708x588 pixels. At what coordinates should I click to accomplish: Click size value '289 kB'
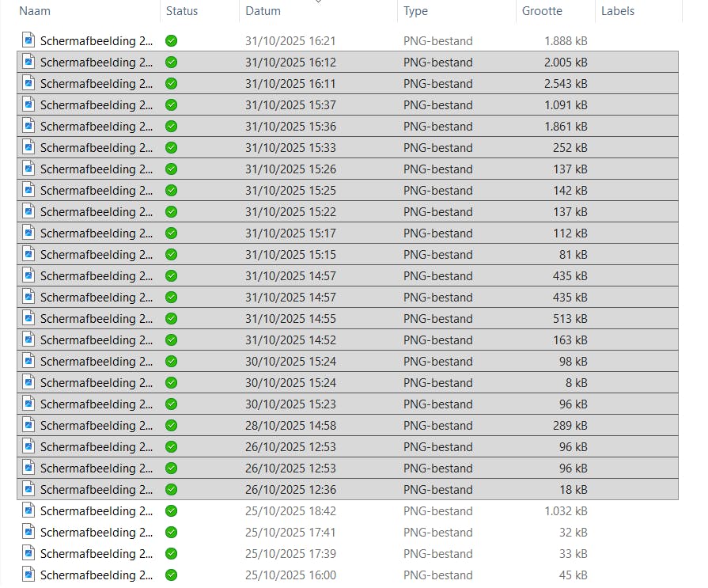[x=570, y=426]
